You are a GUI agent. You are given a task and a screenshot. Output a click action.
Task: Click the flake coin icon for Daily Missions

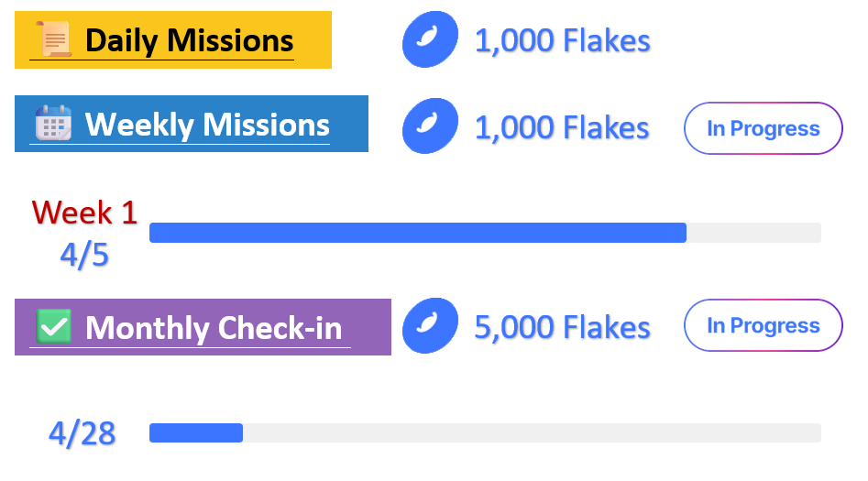(430, 40)
